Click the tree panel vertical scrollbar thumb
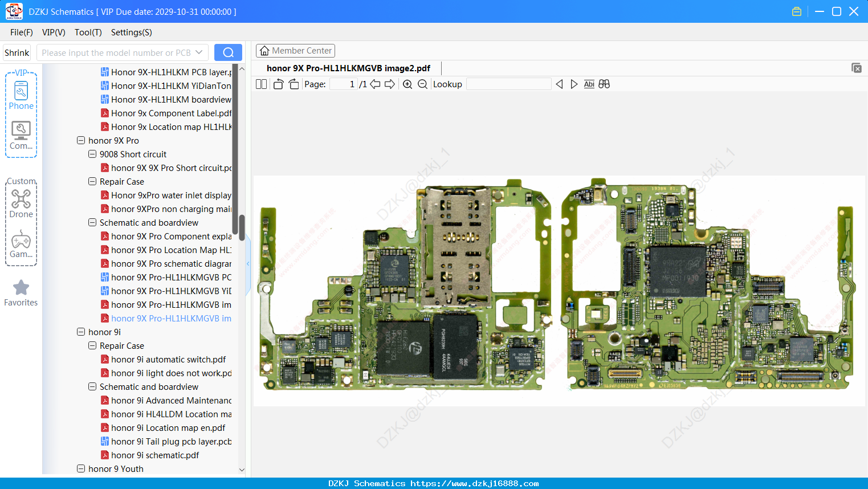The height and width of the screenshot is (489, 868). point(242,227)
